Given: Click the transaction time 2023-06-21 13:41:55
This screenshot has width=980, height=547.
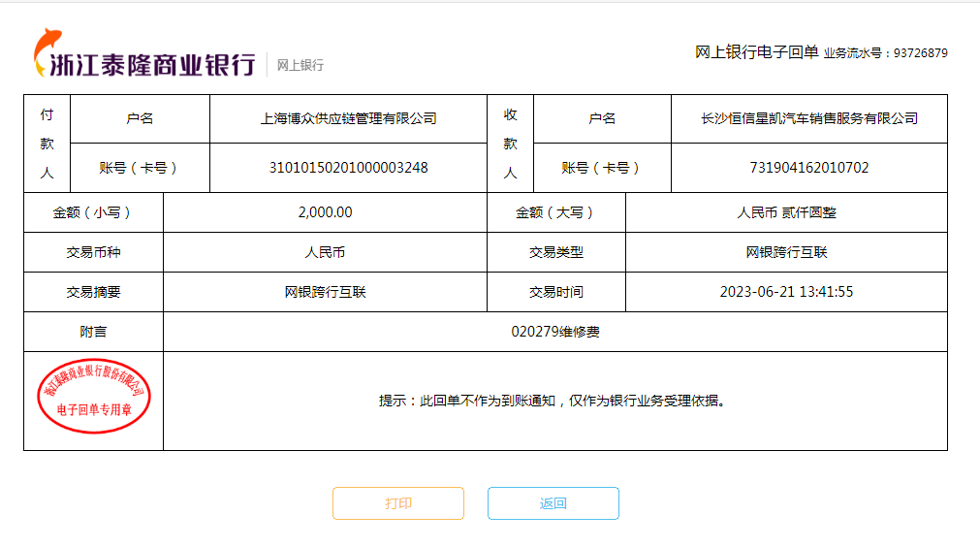Looking at the screenshot, I should click(x=786, y=292).
